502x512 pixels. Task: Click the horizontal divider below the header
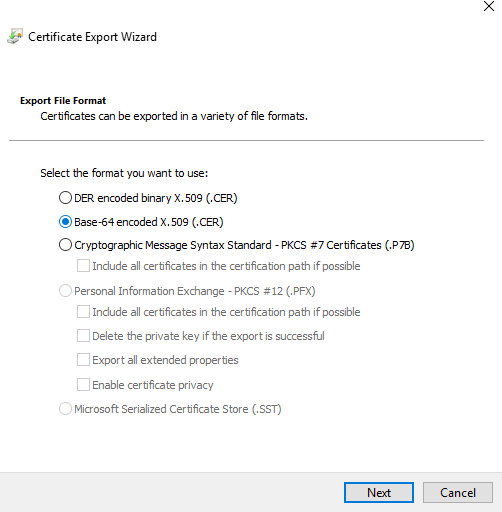point(246,141)
